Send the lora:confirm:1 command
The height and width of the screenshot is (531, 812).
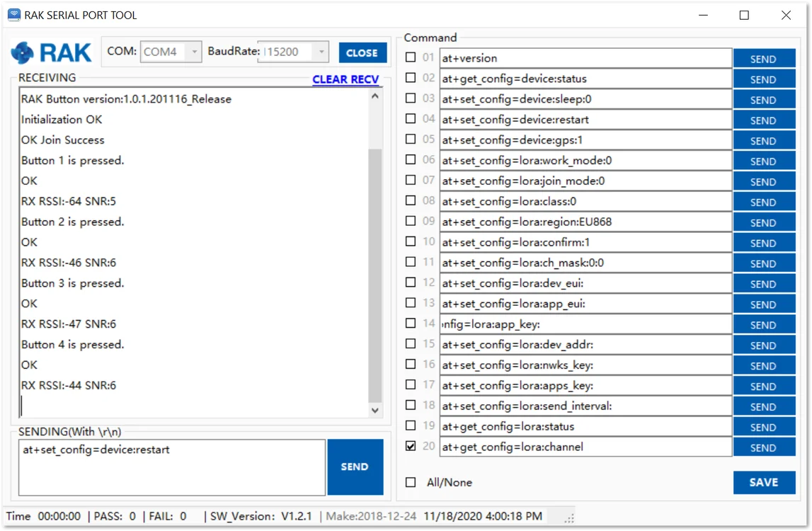764,243
